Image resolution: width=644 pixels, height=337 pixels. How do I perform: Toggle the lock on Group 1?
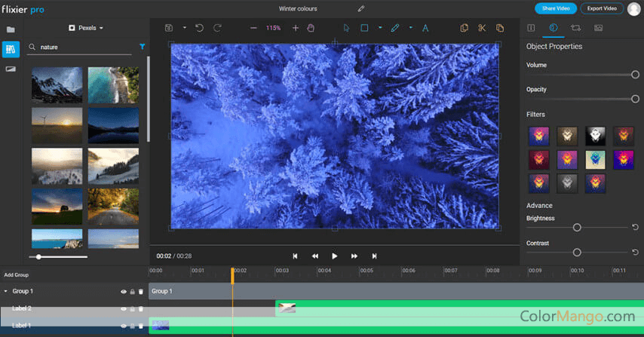coord(132,291)
